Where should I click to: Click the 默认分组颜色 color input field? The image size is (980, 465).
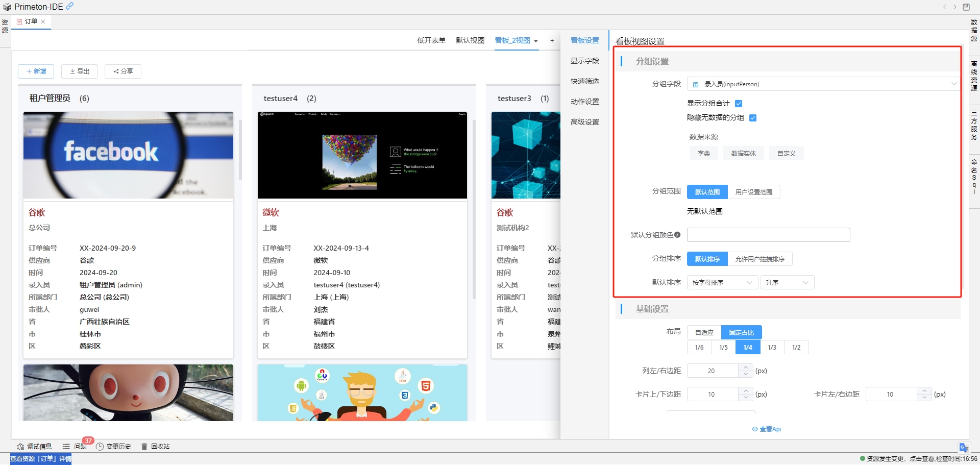(768, 235)
